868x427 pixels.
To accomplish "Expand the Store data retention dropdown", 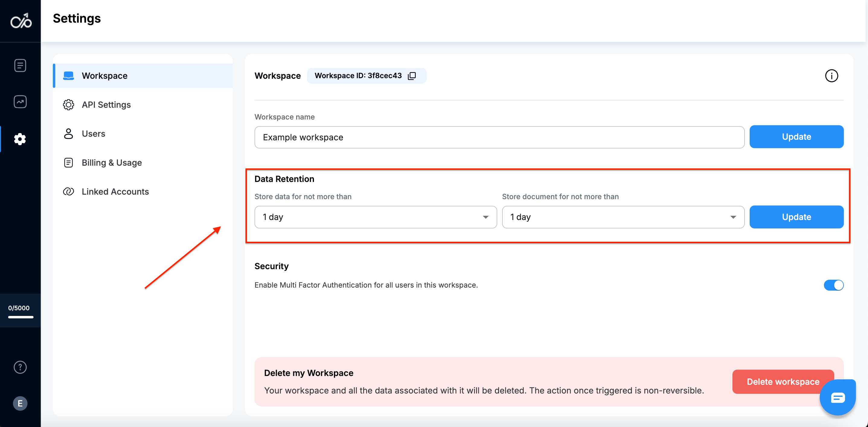I will 375,217.
